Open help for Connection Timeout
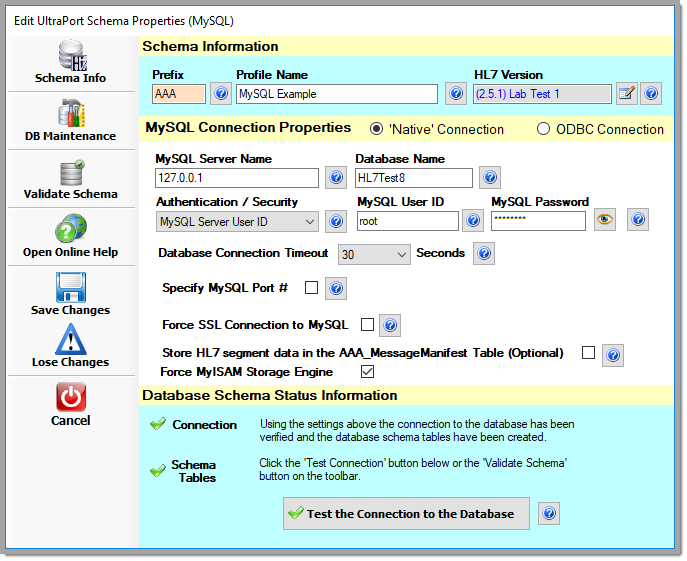687x561 pixels. [484, 253]
